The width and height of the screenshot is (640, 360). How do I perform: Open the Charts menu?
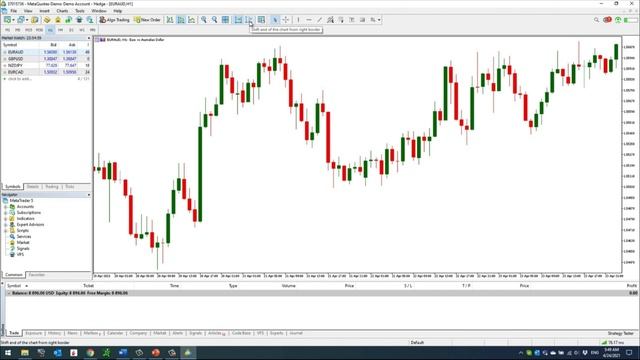[x=62, y=11]
